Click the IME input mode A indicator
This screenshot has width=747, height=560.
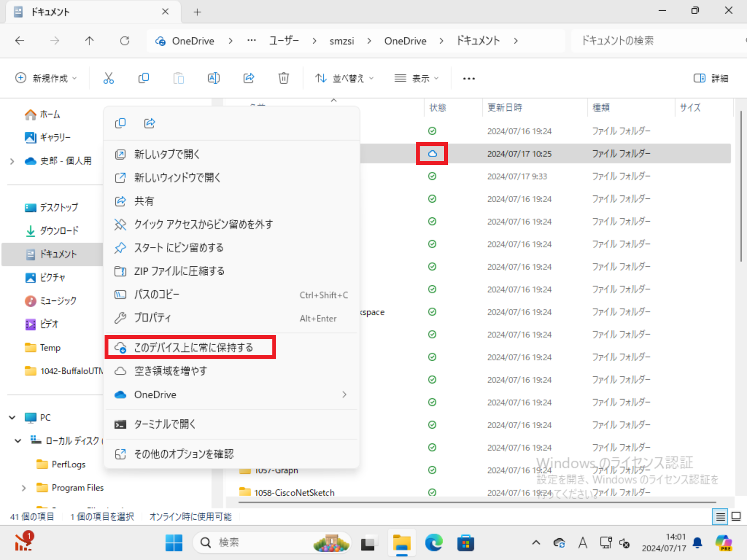click(583, 542)
